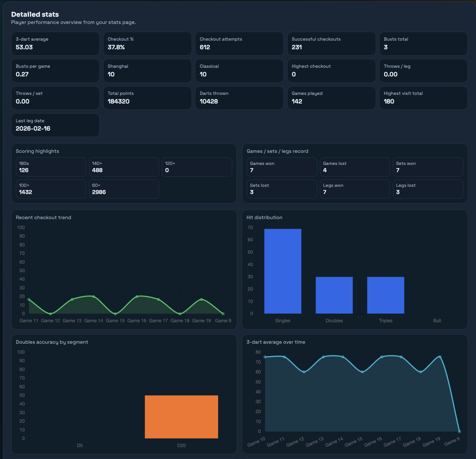476x459 pixels.
Task: Select the Highest checkout stat card
Action: coord(331,71)
